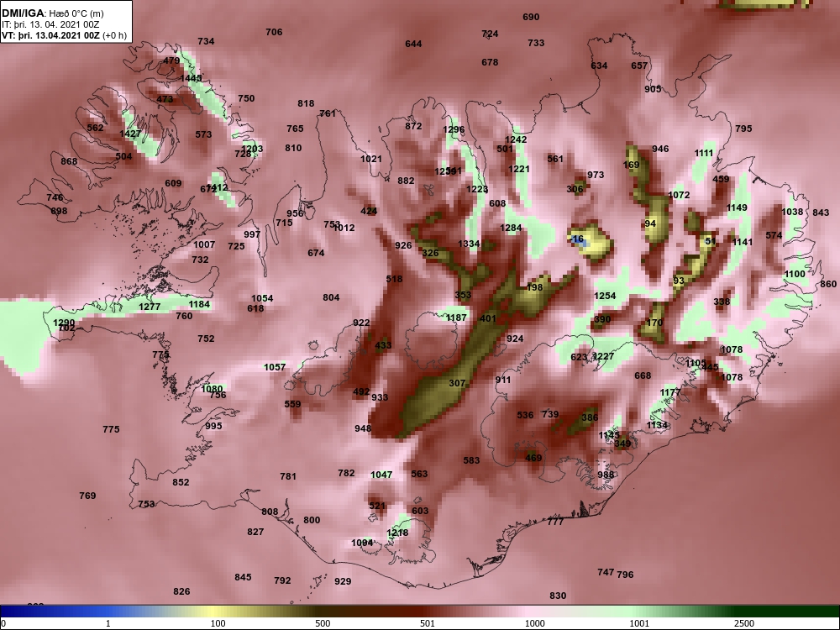
Task: Click the 830 value at the bottom
Action: [x=558, y=596]
